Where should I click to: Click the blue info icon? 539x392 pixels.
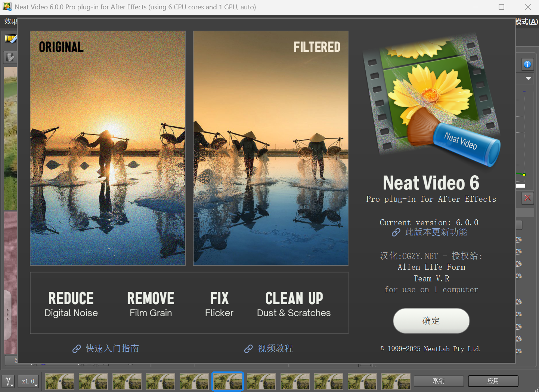pos(527,64)
